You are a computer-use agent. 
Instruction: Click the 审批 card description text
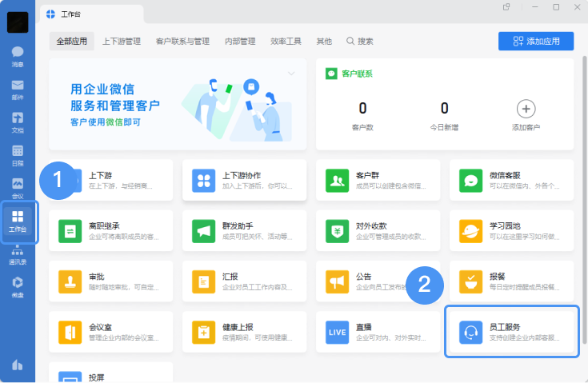pyautogui.click(x=123, y=287)
